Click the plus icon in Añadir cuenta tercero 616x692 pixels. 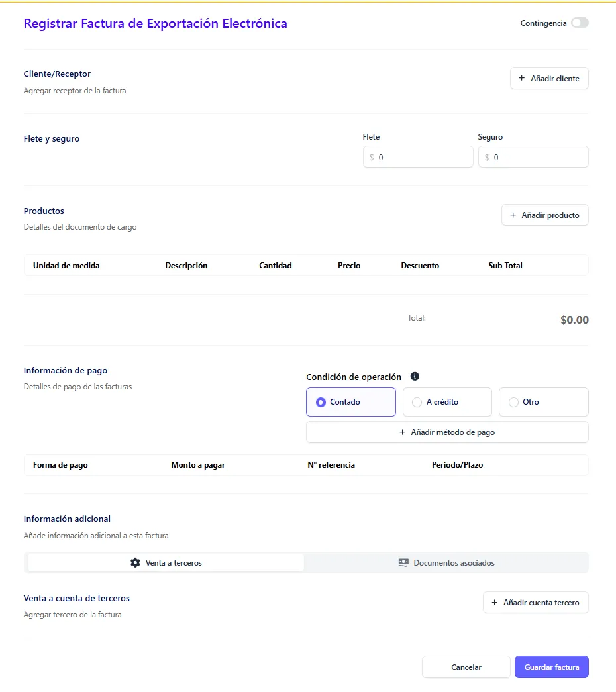(x=494, y=603)
